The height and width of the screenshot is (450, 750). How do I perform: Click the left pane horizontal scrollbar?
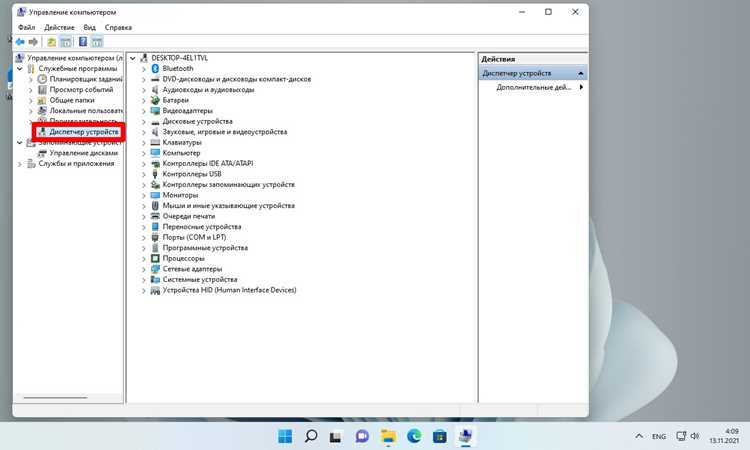click(55, 397)
